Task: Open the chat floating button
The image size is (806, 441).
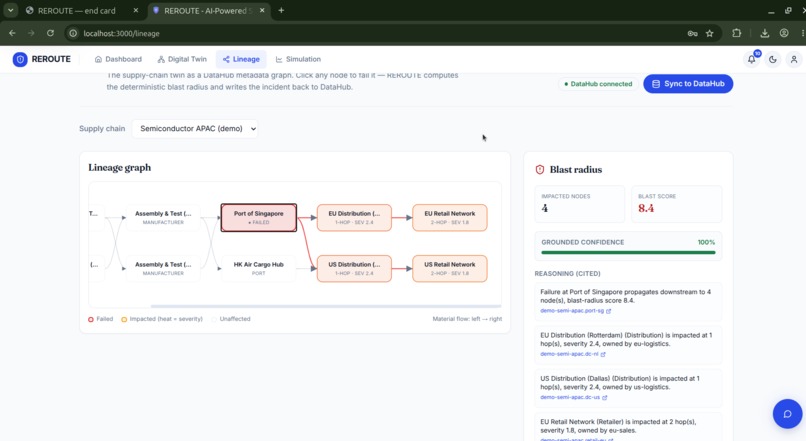Action: tap(787, 414)
